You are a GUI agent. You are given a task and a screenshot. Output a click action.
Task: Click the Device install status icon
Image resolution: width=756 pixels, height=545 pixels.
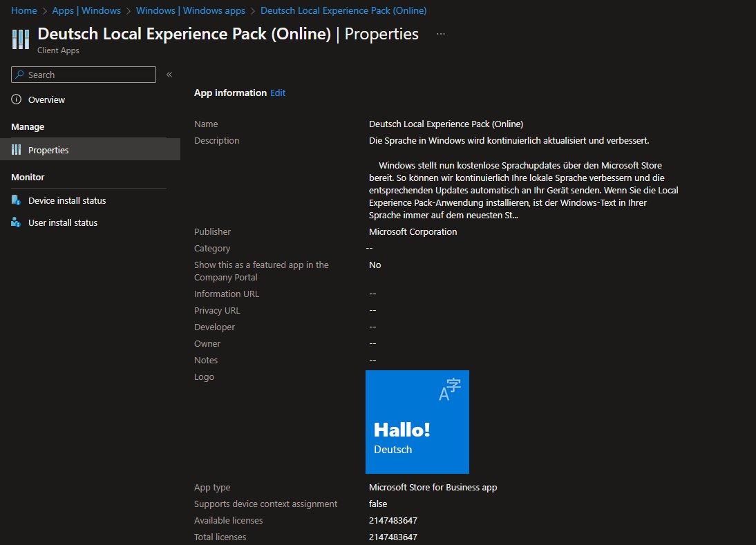coord(17,200)
